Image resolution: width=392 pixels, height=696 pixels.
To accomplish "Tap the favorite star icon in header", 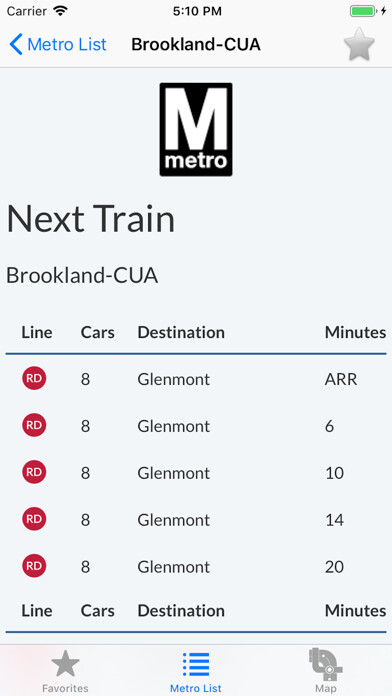I will click(359, 44).
